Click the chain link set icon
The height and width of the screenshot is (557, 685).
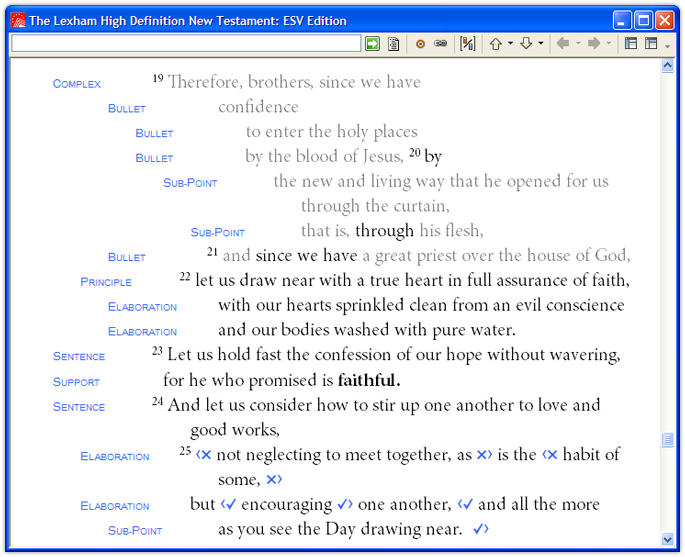click(440, 44)
